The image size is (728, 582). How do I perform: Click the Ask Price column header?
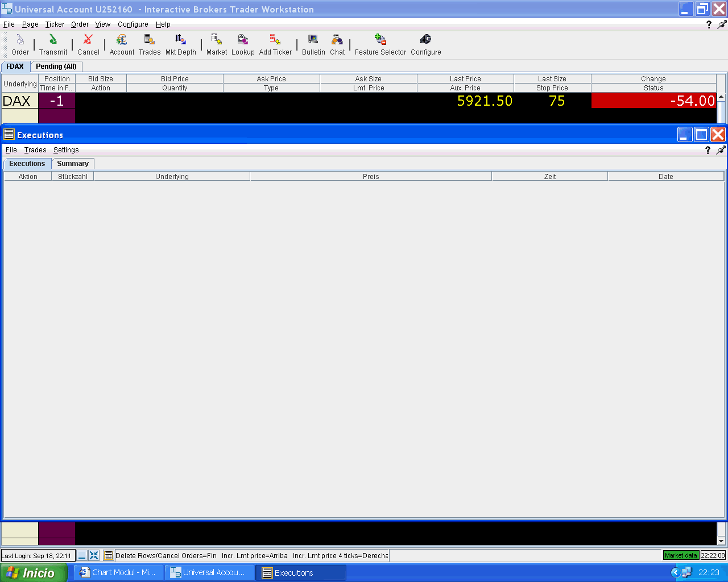(271, 79)
